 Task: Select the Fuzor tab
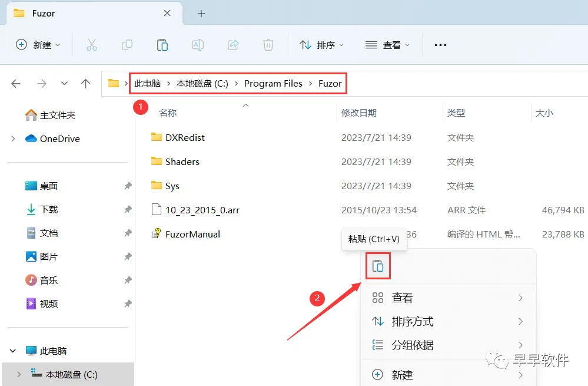pyautogui.click(x=95, y=14)
